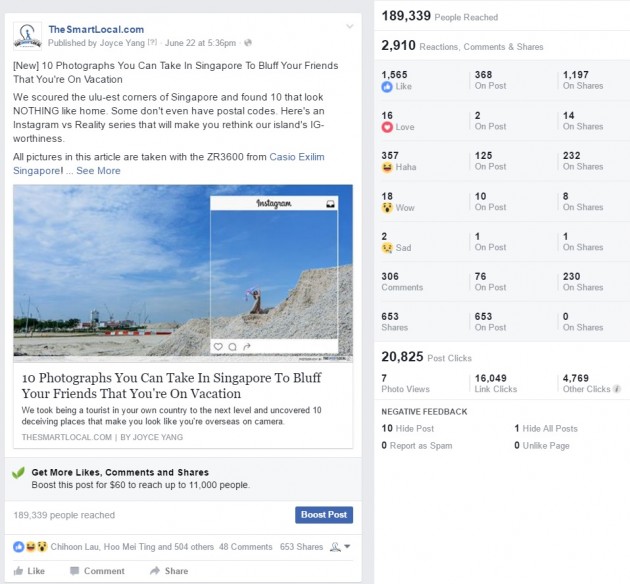
Task: Open TheSmartLocal.com page name link
Action: (x=96, y=30)
